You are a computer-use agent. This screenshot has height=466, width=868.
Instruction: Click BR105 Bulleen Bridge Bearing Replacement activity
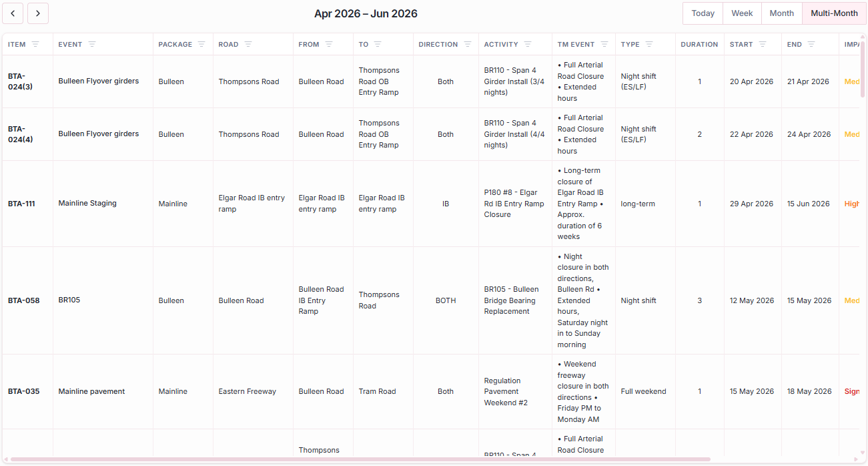click(x=511, y=300)
